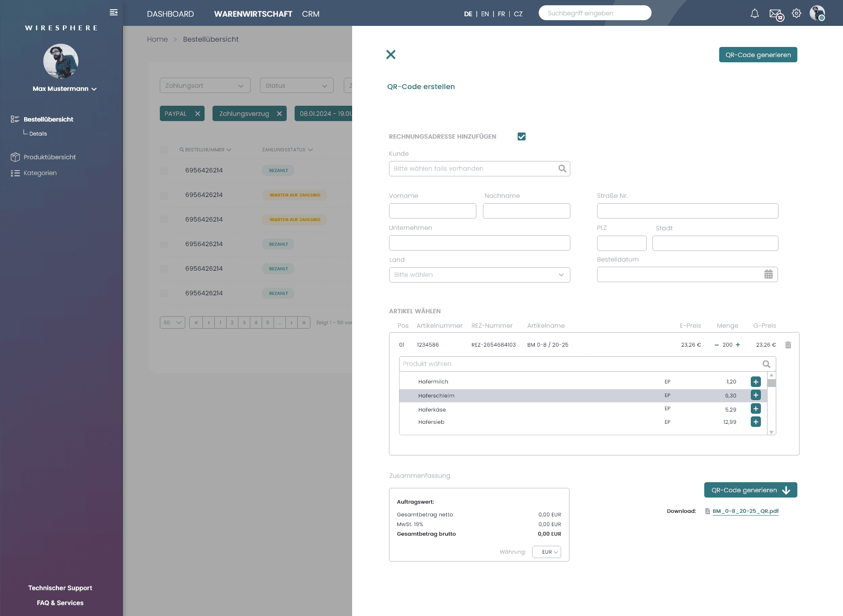Open the Land dropdown
843x616 pixels.
479,275
